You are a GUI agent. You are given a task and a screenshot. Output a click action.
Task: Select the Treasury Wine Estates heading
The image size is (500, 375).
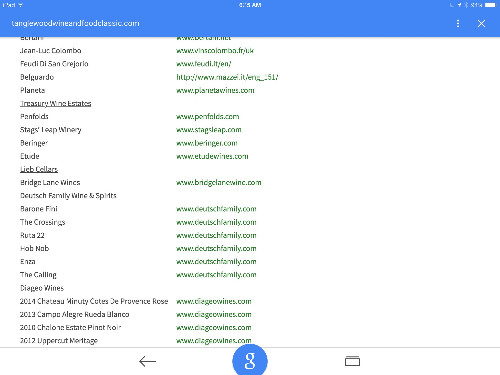pyautogui.click(x=56, y=104)
